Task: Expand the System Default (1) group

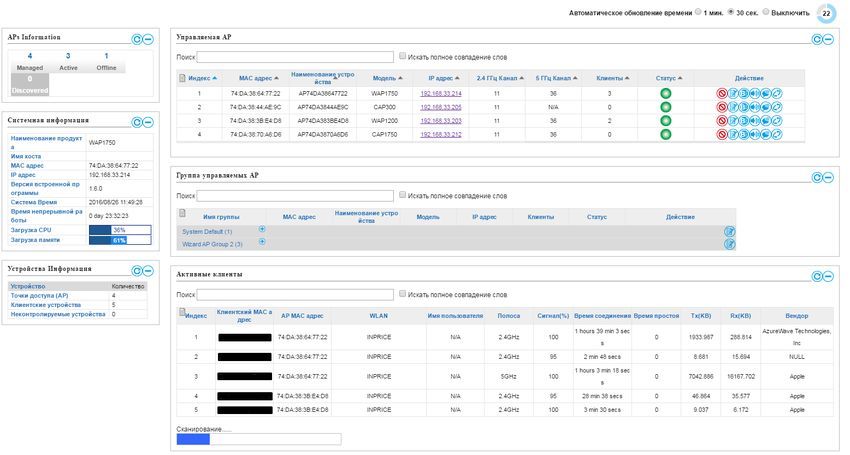Action: click(x=262, y=229)
